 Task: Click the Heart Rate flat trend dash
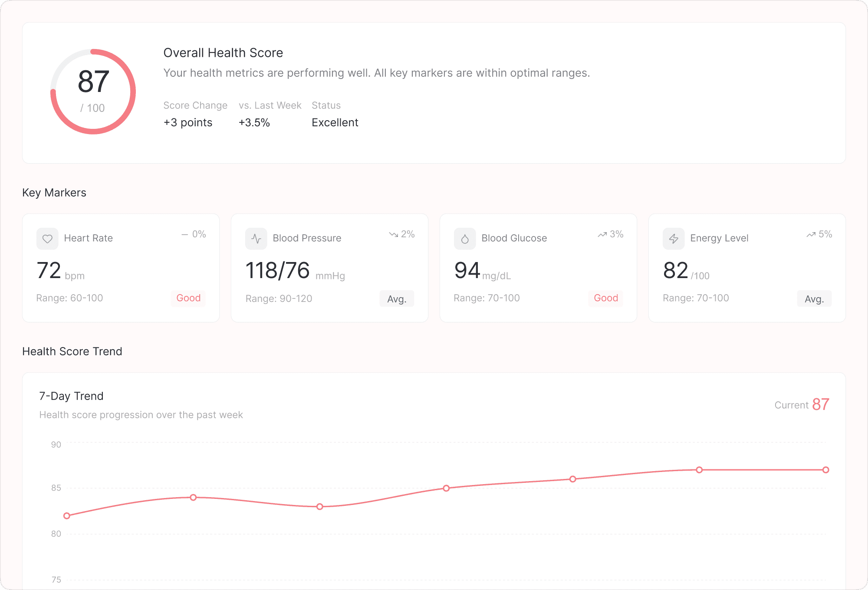click(x=185, y=234)
